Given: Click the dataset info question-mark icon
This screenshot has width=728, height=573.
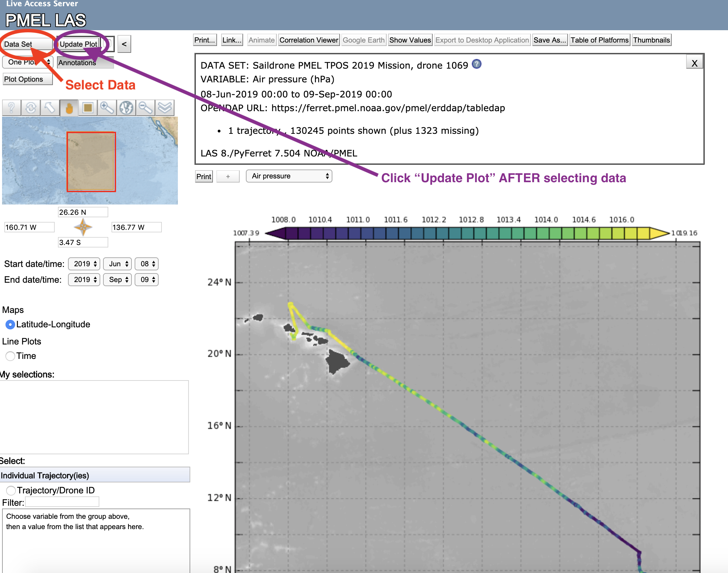Looking at the screenshot, I should point(477,64).
